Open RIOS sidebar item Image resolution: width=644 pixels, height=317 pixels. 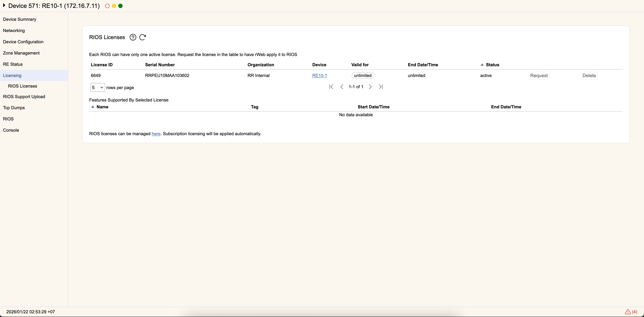[8, 119]
